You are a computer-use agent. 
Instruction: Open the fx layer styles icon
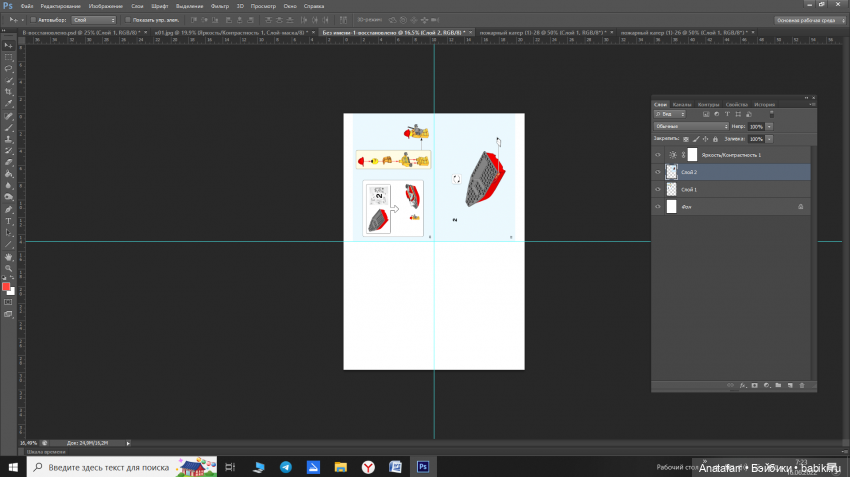[x=743, y=384]
